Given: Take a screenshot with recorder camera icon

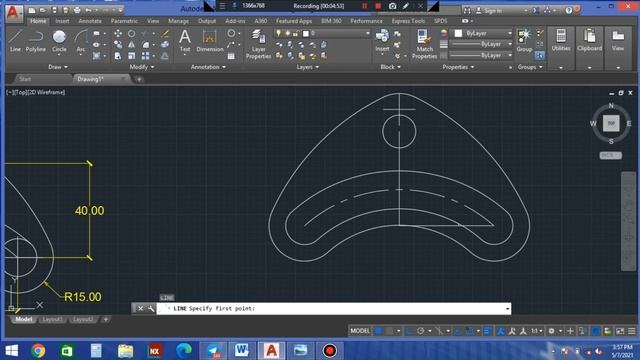Looking at the screenshot, I should pyautogui.click(x=392, y=6).
